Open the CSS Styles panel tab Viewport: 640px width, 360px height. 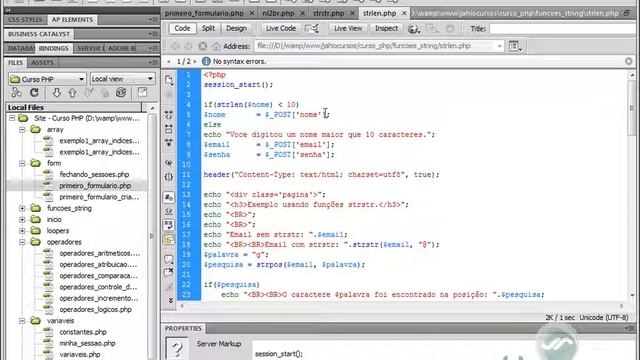click(x=25, y=20)
